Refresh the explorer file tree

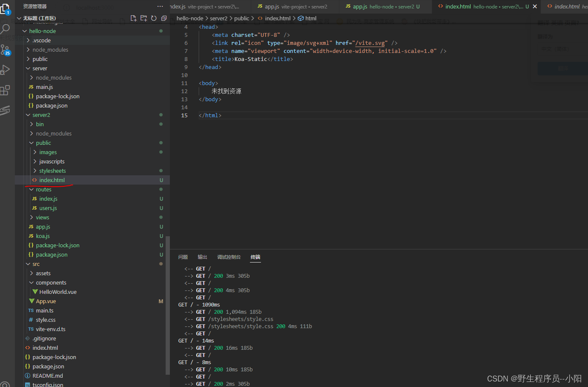tap(154, 18)
